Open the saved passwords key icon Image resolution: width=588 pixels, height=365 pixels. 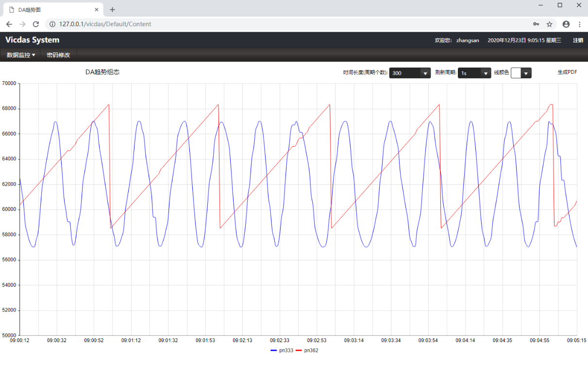pyautogui.click(x=536, y=24)
